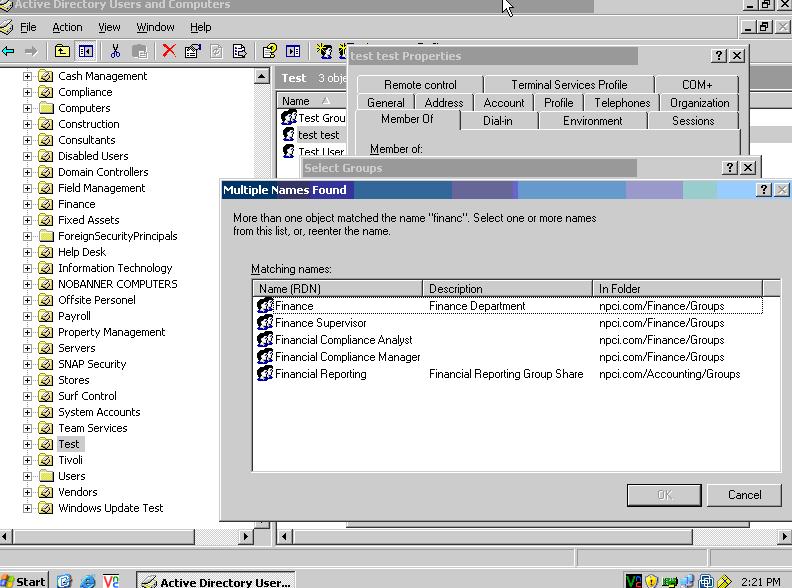
Task: Click tree pane scroll up arrow
Action: (262, 77)
